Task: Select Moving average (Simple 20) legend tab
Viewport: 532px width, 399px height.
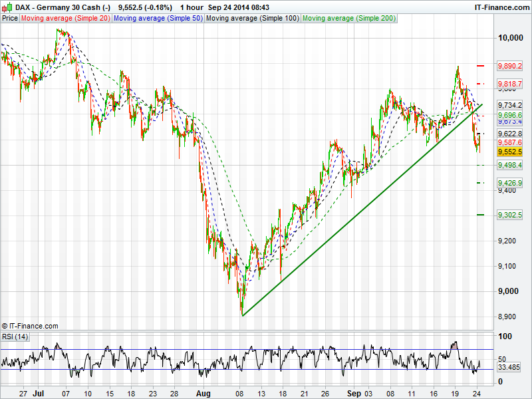Action: tap(66, 19)
